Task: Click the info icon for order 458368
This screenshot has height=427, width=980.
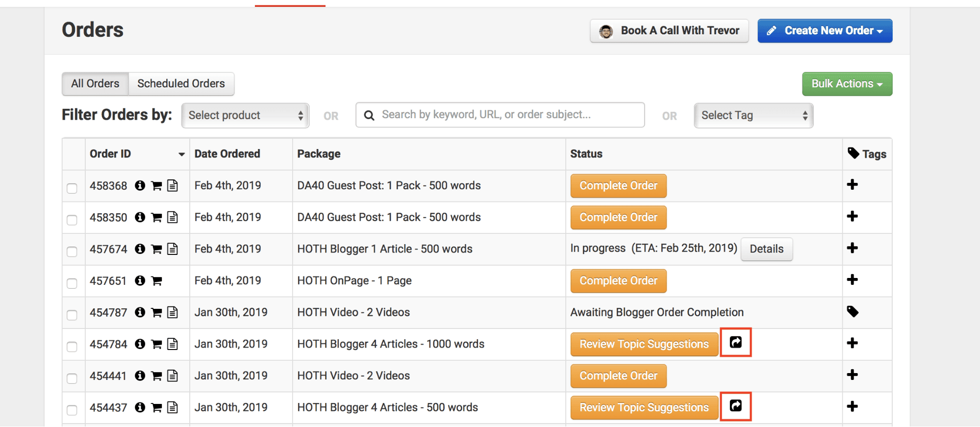Action: 140,185
